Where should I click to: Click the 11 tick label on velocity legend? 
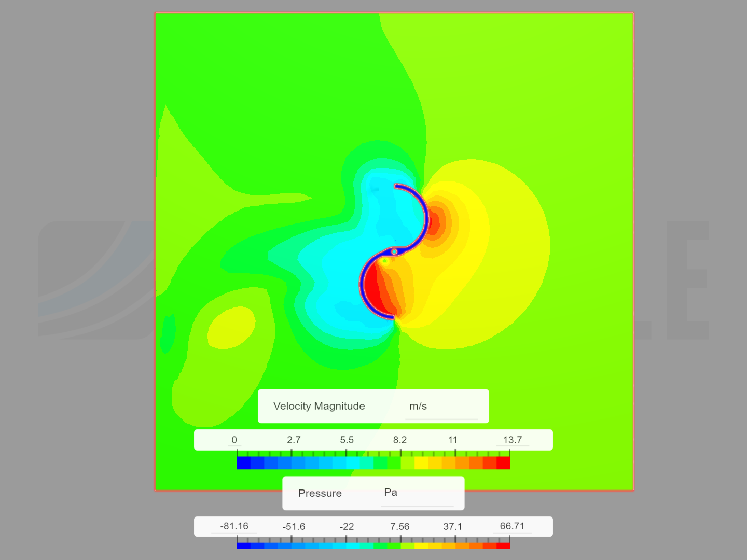453,440
